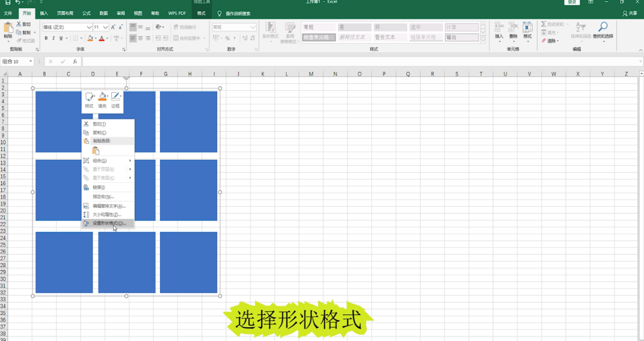Choose Assign Macro (指定宏) in context menu
644x341 pixels.
tap(108, 197)
